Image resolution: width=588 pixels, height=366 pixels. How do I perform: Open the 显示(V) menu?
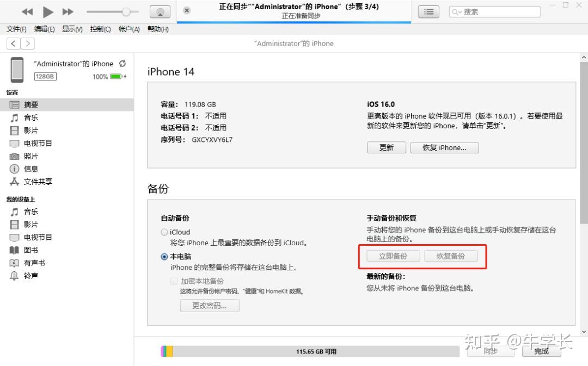pos(72,29)
